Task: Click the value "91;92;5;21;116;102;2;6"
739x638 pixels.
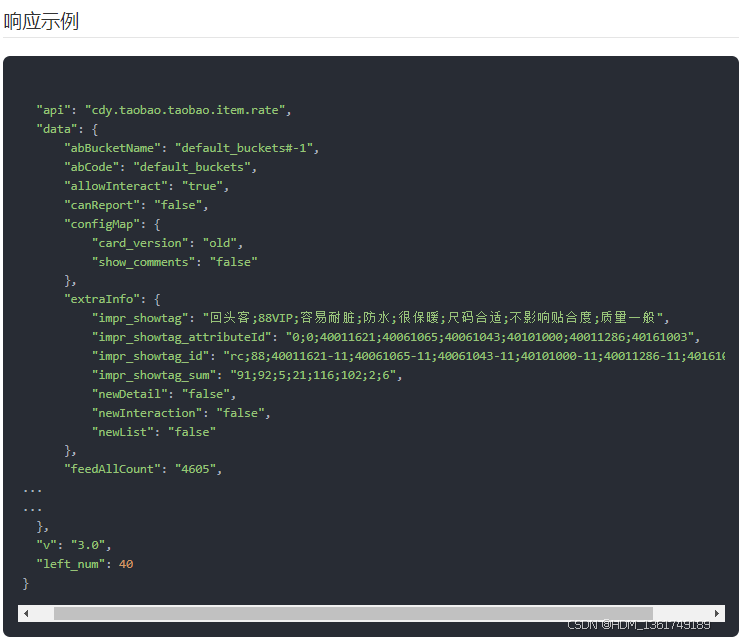Action: coord(313,375)
